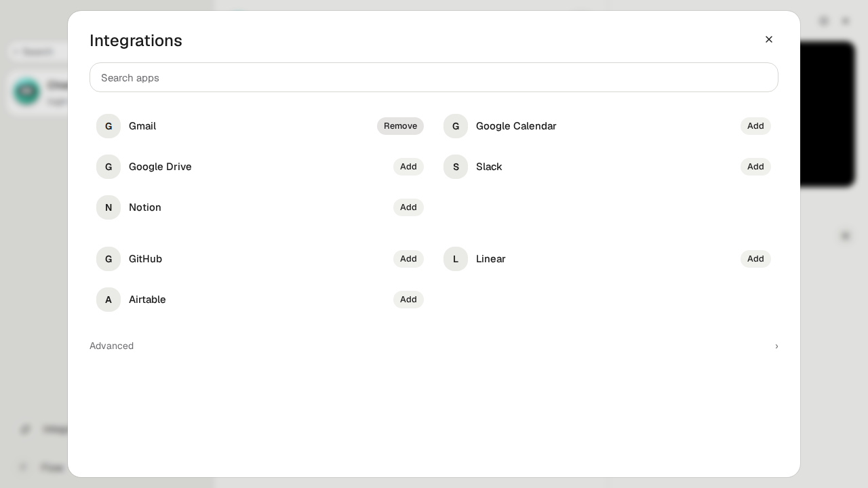Click the Google Calendar avatar icon
This screenshot has width=868, height=488.
456,126
